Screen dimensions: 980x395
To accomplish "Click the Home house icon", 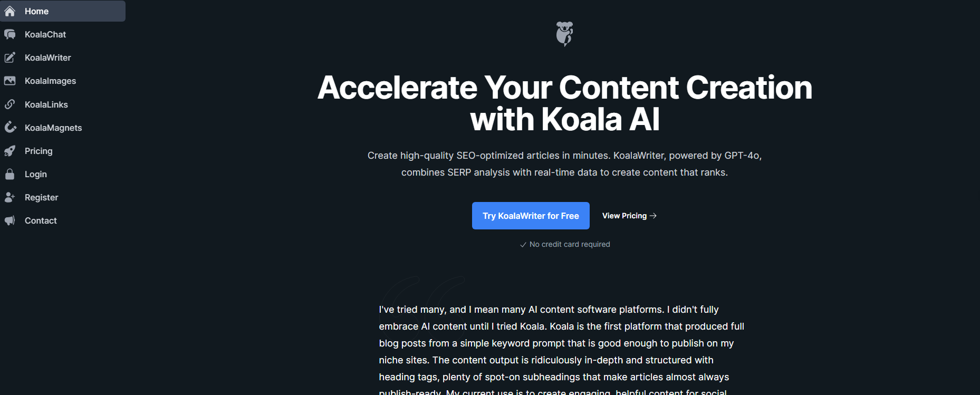I will click(x=10, y=11).
